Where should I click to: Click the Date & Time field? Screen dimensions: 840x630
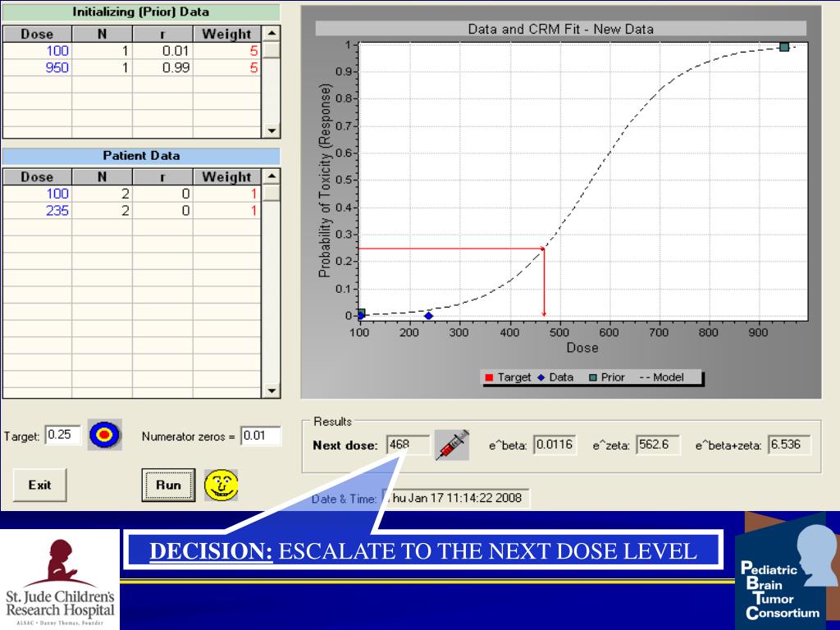coord(455,498)
